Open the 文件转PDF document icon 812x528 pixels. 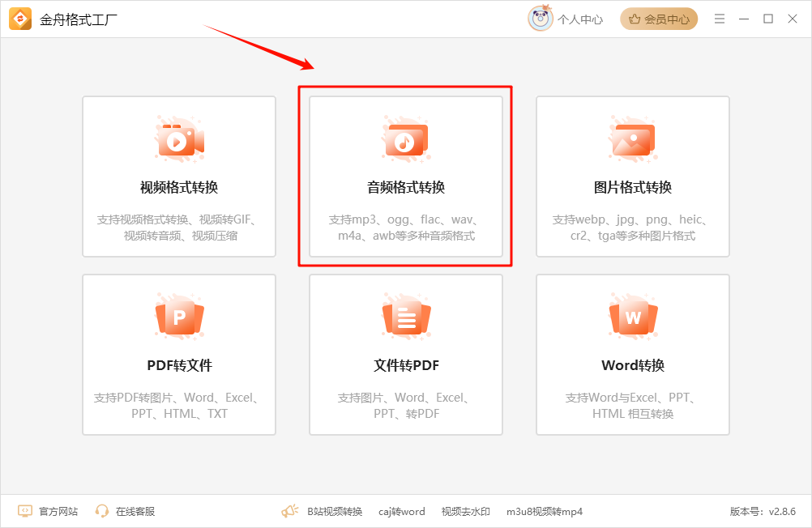[x=406, y=317]
